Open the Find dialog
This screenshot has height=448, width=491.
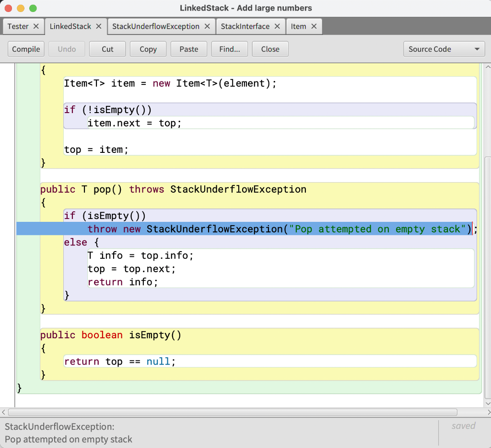[x=229, y=49]
